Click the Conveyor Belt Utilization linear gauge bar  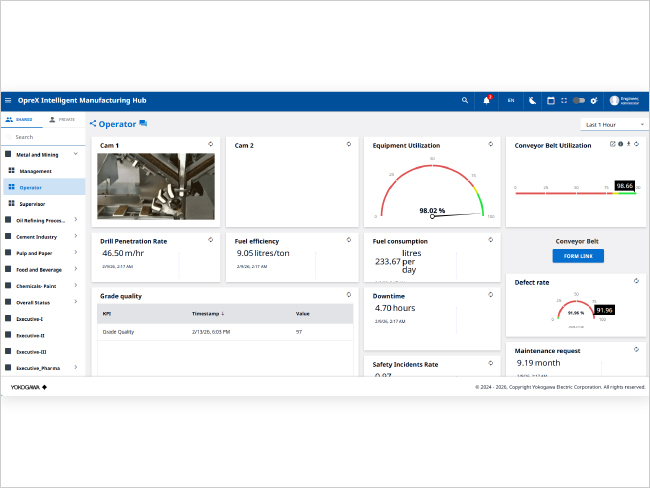coord(575,193)
